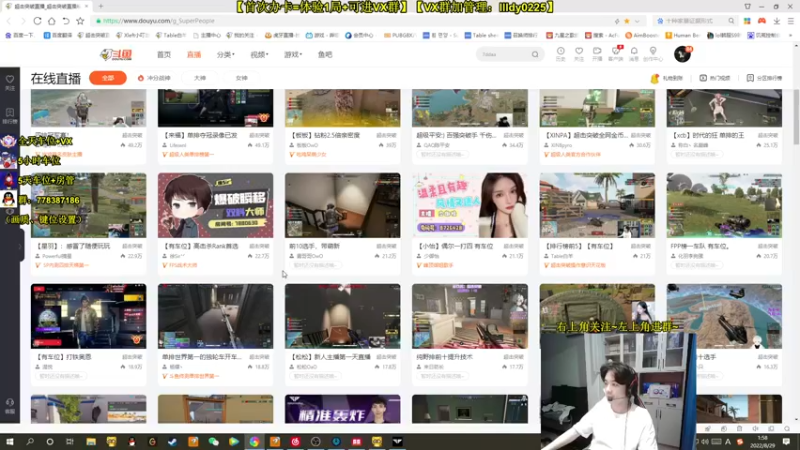
Task: Open the client download icon with red badge
Action: pos(616,54)
